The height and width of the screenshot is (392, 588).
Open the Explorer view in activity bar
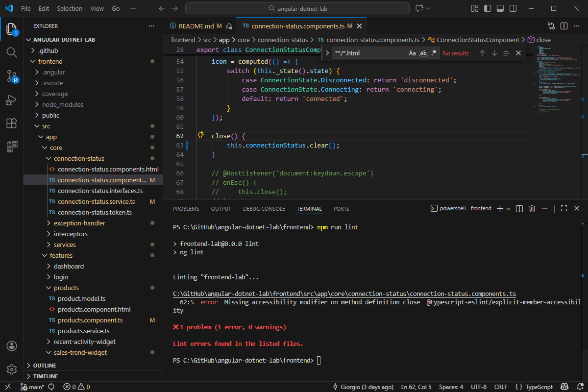12,29
